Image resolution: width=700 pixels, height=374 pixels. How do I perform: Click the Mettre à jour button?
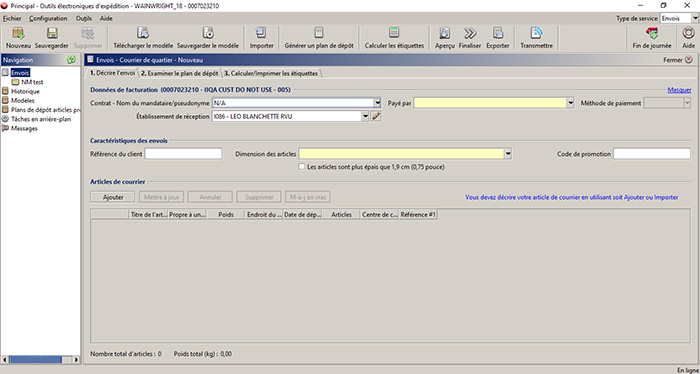162,197
